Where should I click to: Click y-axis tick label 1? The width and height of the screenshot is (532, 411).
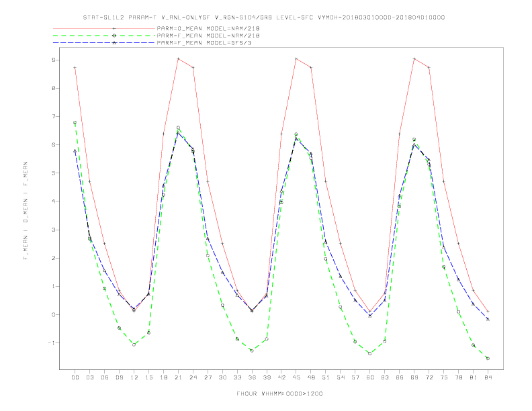(53, 287)
